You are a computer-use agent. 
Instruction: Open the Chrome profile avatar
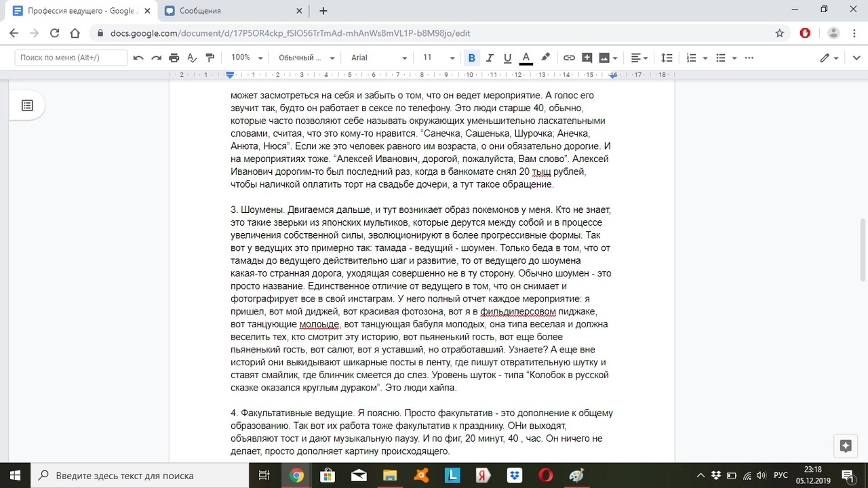point(833,33)
